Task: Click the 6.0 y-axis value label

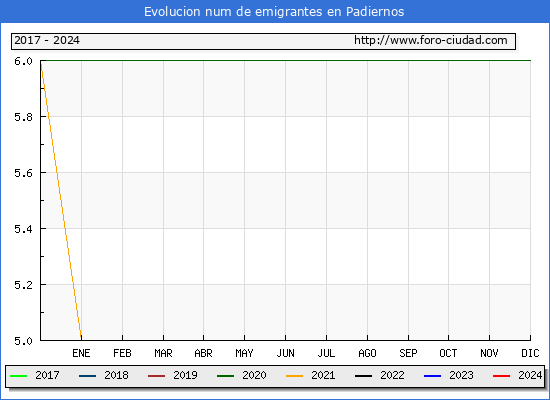Action: coord(23,61)
